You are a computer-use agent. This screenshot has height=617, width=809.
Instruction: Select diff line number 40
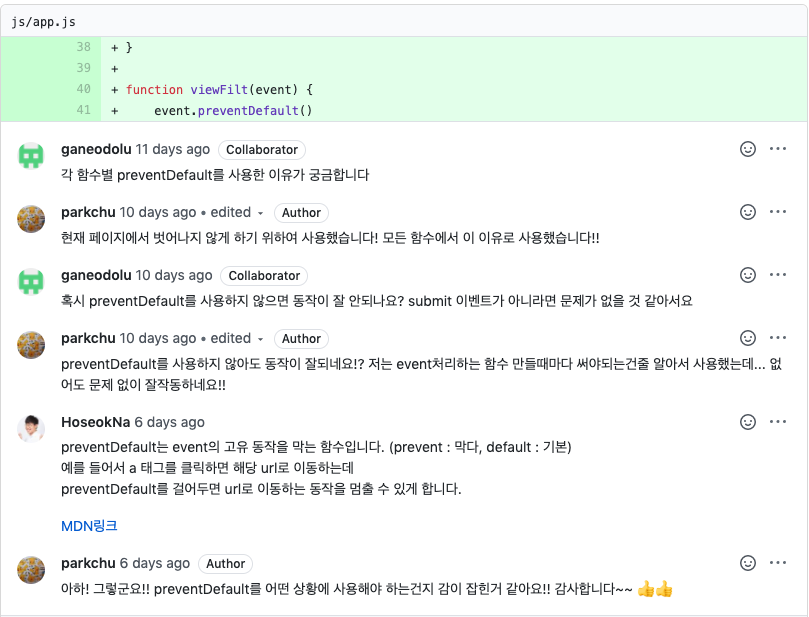point(84,89)
